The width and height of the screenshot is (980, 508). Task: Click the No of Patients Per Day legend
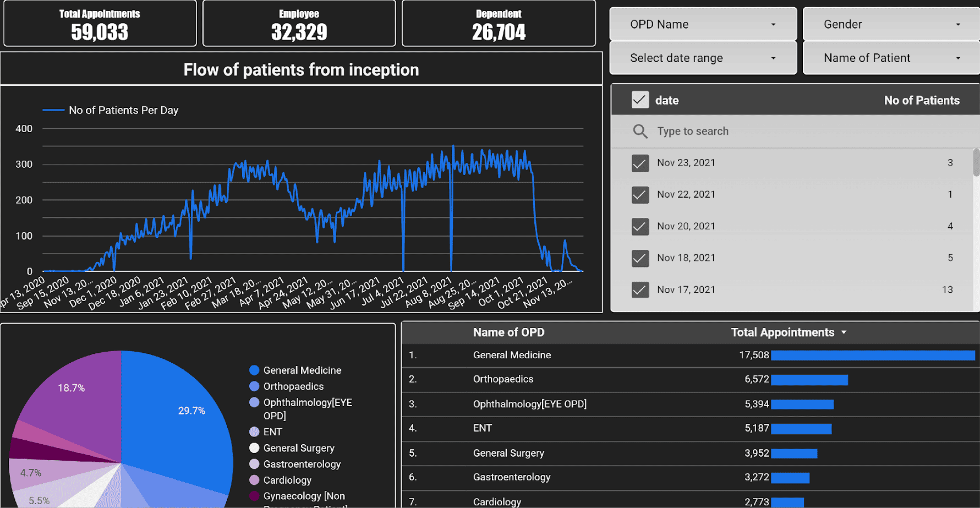coord(111,110)
